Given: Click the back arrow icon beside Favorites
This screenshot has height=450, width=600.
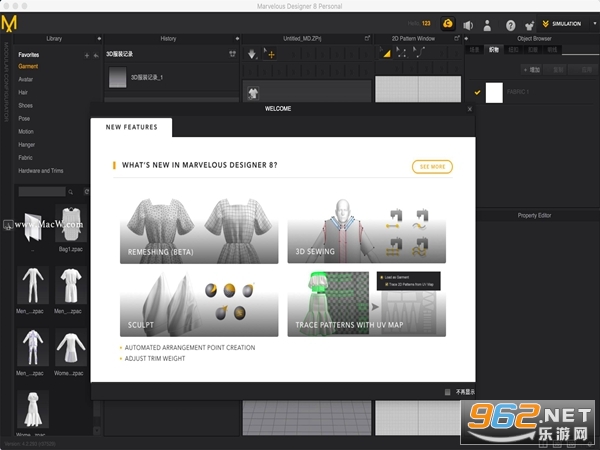Looking at the screenshot, I should click(96, 55).
